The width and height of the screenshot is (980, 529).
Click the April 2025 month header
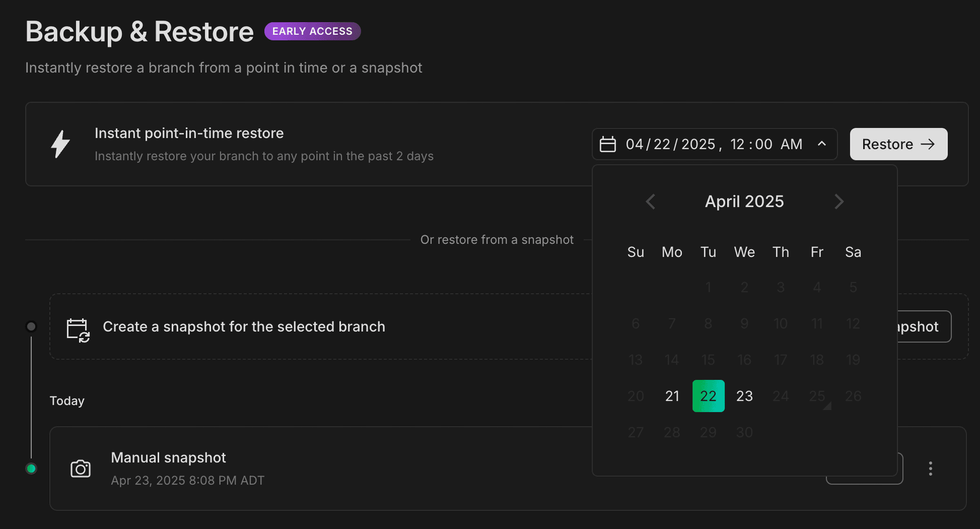(x=744, y=201)
